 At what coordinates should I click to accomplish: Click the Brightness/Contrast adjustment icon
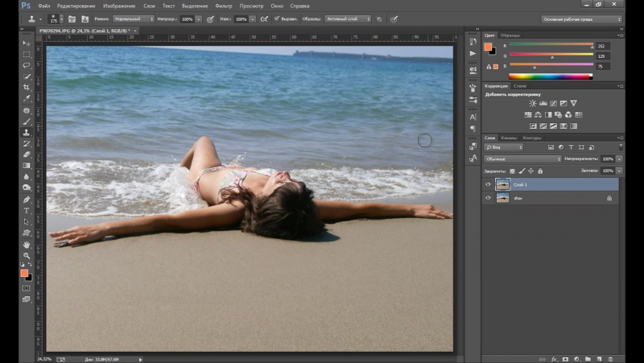click(533, 104)
